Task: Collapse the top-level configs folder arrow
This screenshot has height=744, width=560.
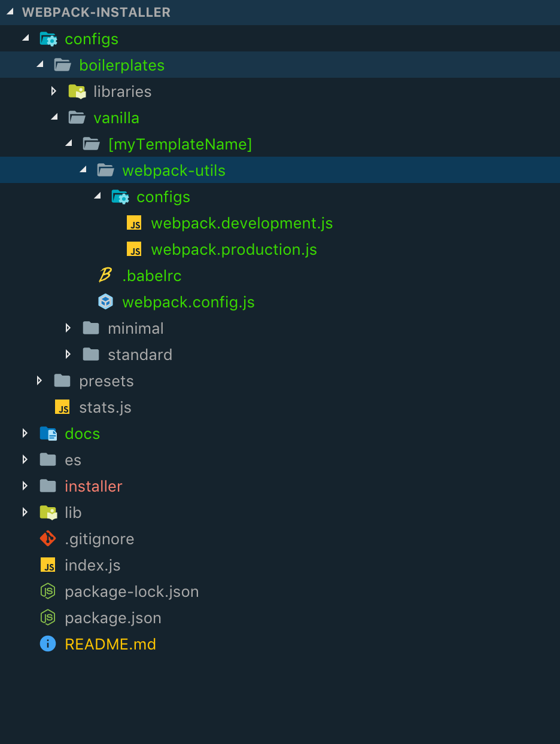Action: (x=25, y=38)
